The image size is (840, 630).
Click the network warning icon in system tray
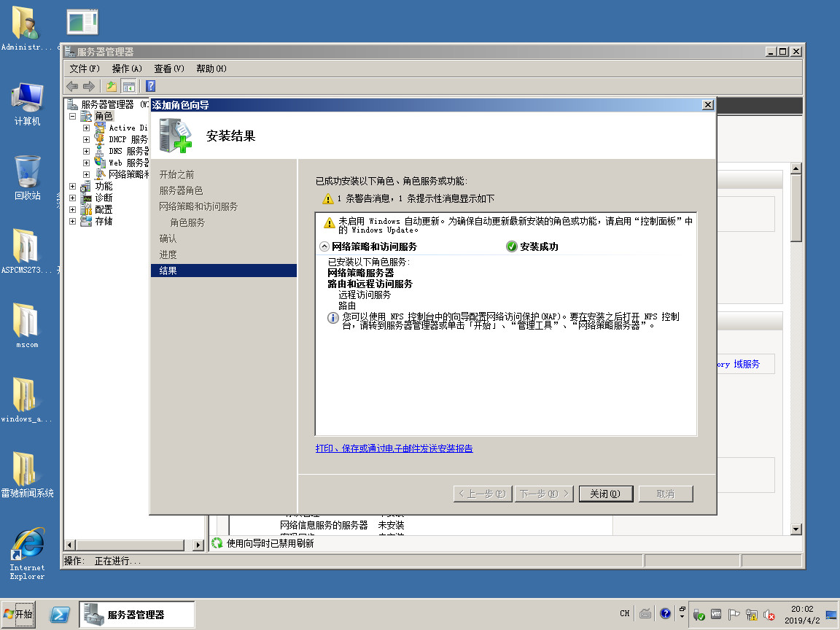pos(752,615)
